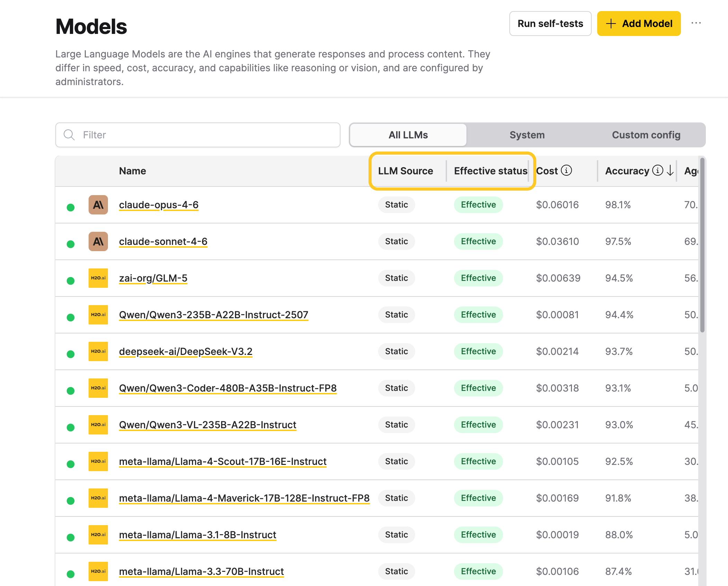Open the zai-org/GLM-5 model link

point(153,278)
